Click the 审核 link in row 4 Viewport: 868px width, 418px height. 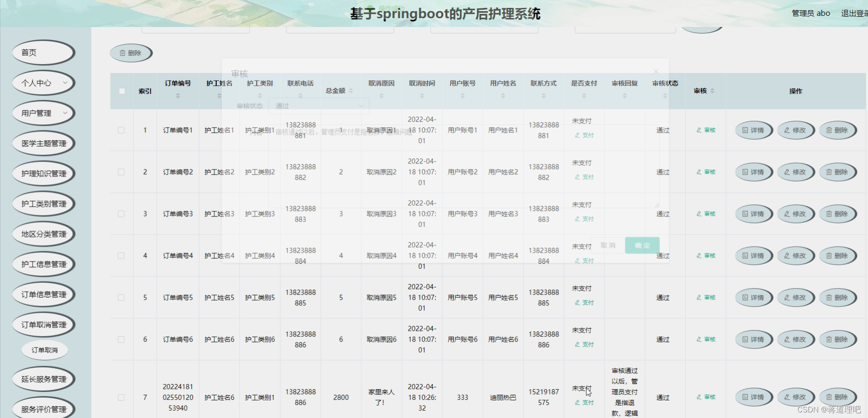pos(706,255)
